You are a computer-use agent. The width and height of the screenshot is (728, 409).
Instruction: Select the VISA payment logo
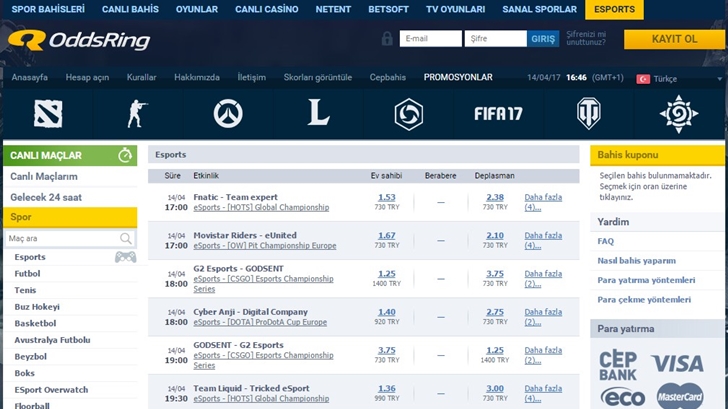(677, 364)
